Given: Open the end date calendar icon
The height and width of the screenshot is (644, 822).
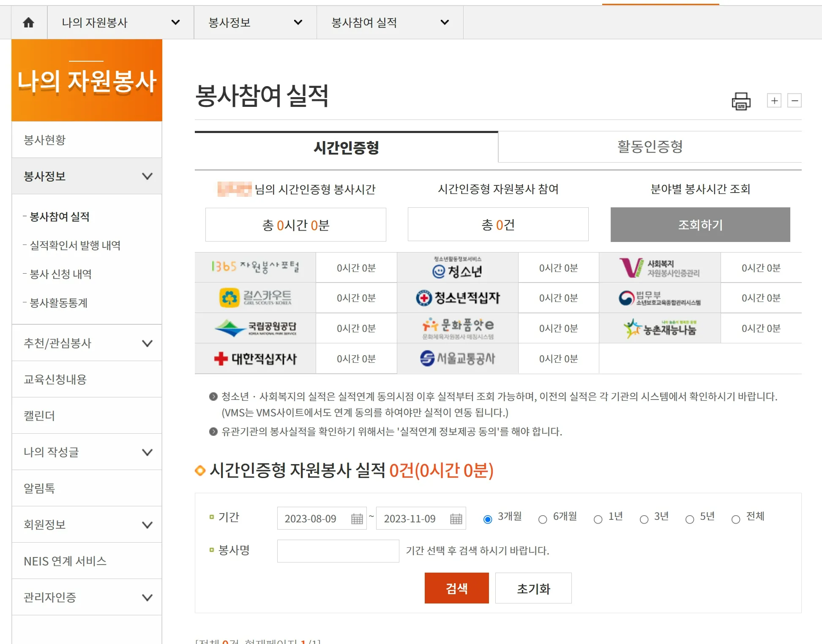Looking at the screenshot, I should coord(456,519).
